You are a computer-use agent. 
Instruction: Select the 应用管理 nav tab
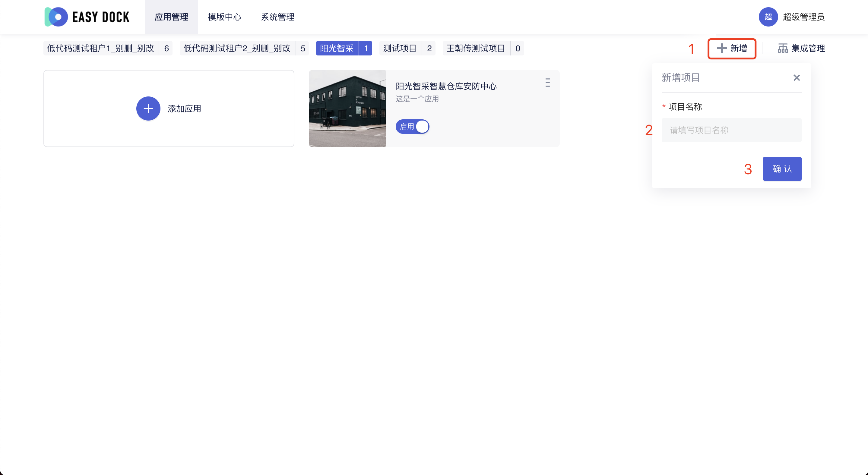coord(171,17)
